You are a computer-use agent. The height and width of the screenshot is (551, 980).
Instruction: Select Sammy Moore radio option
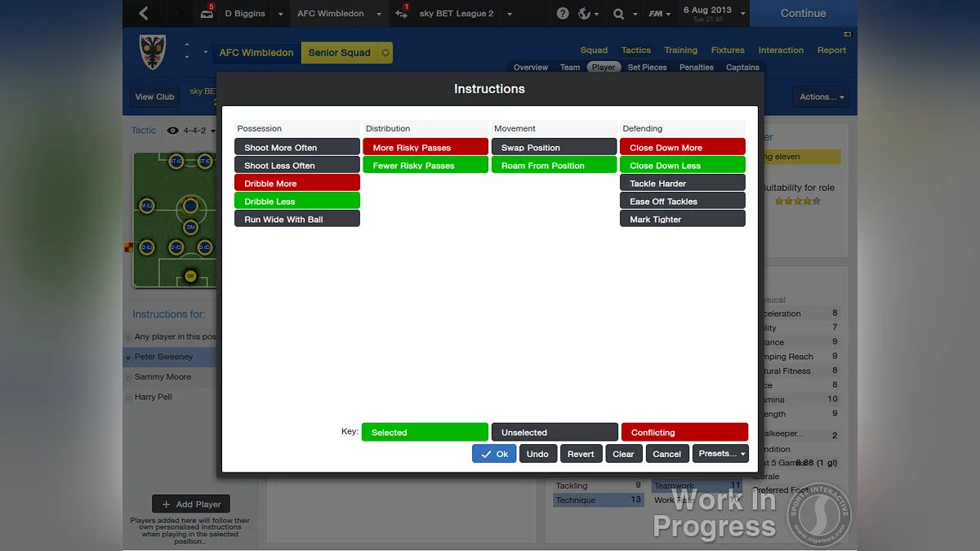point(128,378)
